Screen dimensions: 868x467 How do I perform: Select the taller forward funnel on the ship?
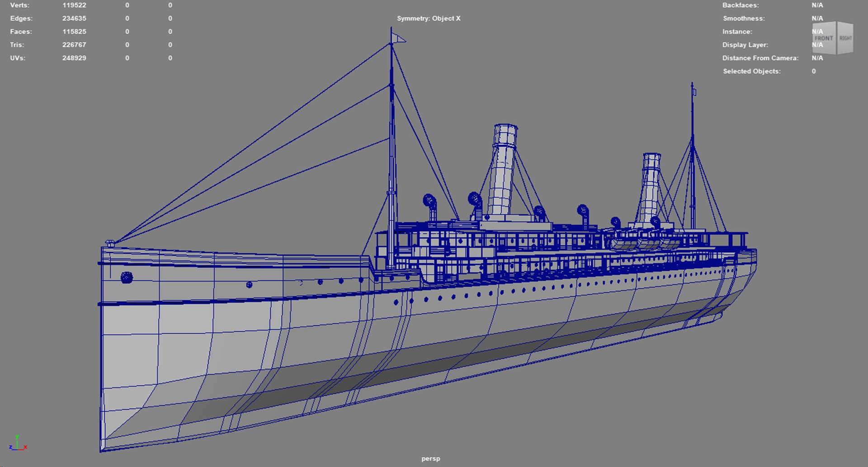coord(503,169)
